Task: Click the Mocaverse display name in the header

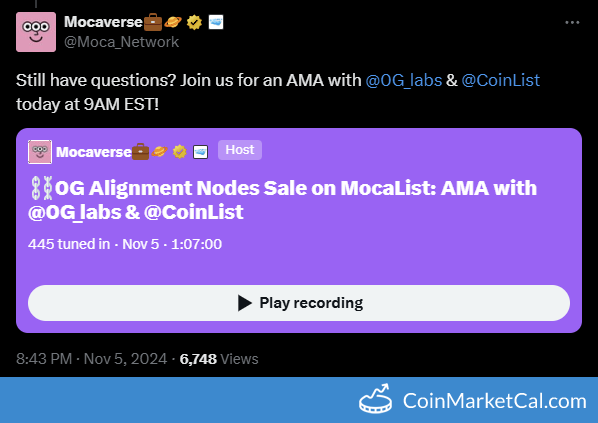Action: click(103, 22)
